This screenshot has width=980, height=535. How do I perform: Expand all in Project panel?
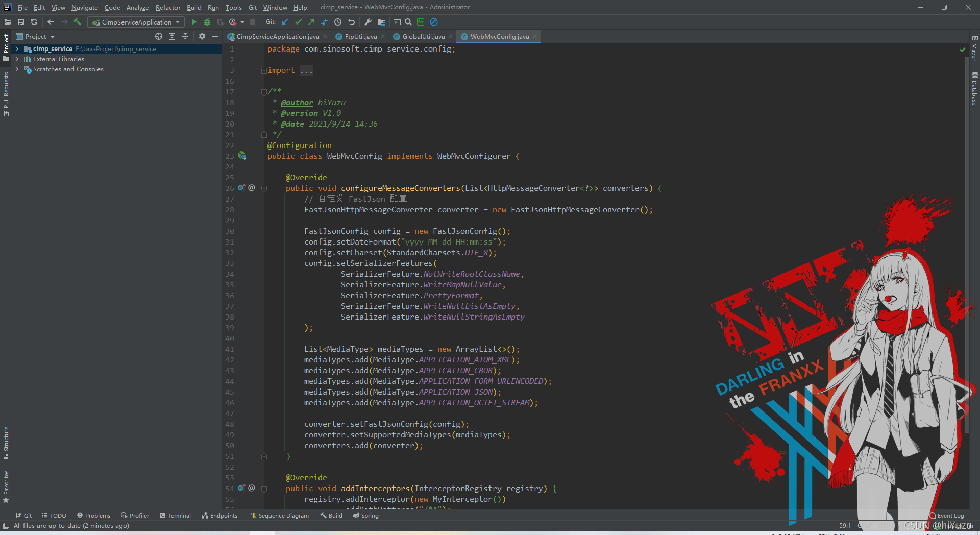point(172,36)
